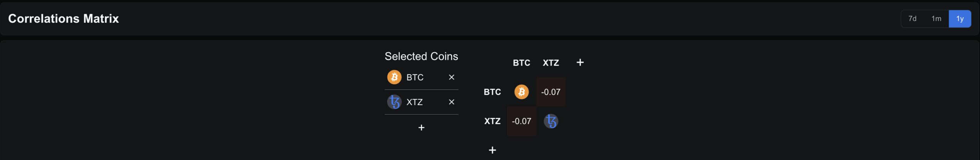This screenshot has height=160, width=980.
Task: Select BTC label in Selected Coins
Action: coord(415,78)
